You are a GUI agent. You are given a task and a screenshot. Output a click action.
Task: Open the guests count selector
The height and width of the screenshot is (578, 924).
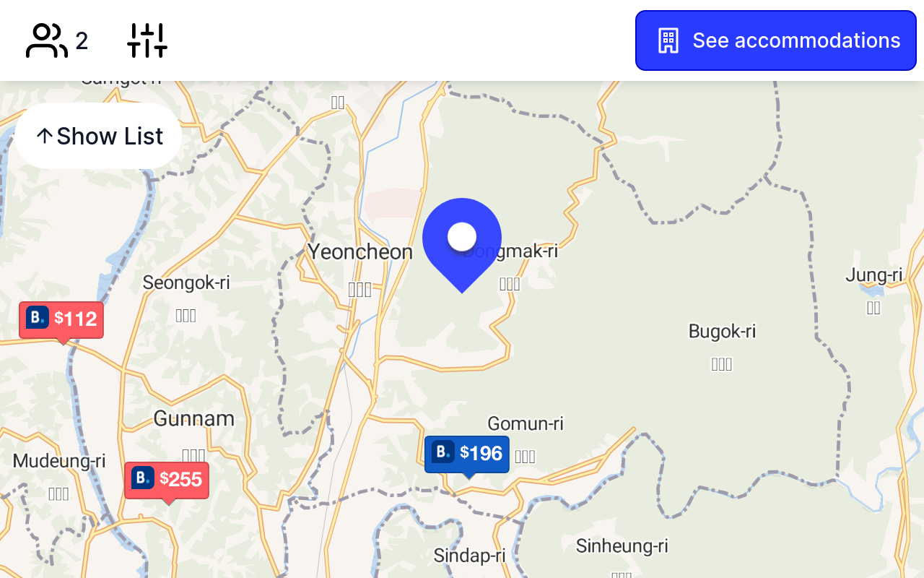click(x=57, y=40)
